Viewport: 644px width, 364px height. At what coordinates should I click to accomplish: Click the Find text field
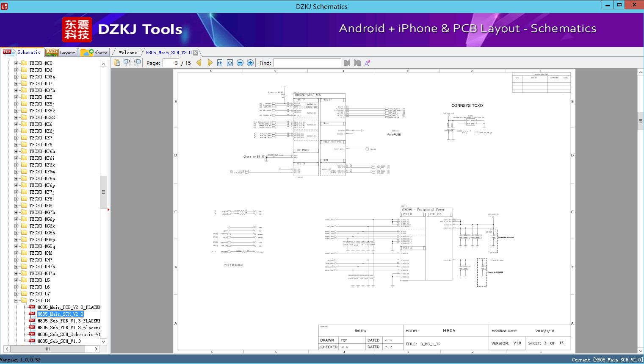click(307, 63)
